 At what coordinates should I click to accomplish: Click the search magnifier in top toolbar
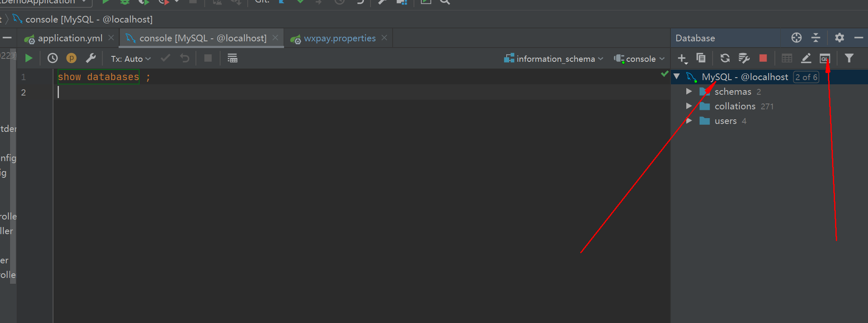(445, 2)
